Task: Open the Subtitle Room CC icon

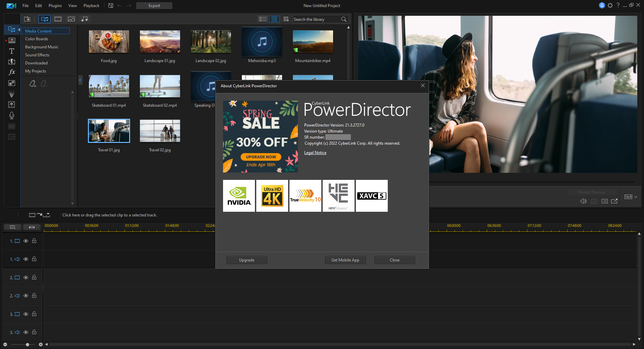Action: click(x=12, y=126)
